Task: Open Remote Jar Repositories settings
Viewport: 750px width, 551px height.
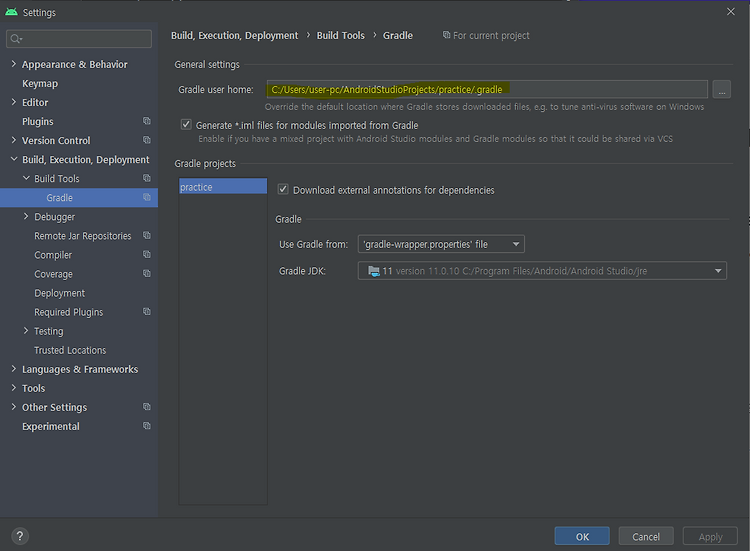Action: pyautogui.click(x=82, y=236)
